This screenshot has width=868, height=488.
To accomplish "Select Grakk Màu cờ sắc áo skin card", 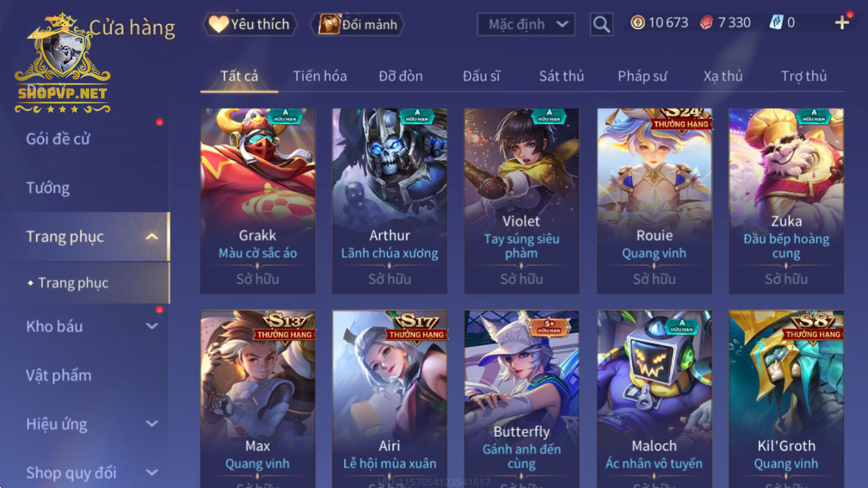I will click(x=258, y=201).
